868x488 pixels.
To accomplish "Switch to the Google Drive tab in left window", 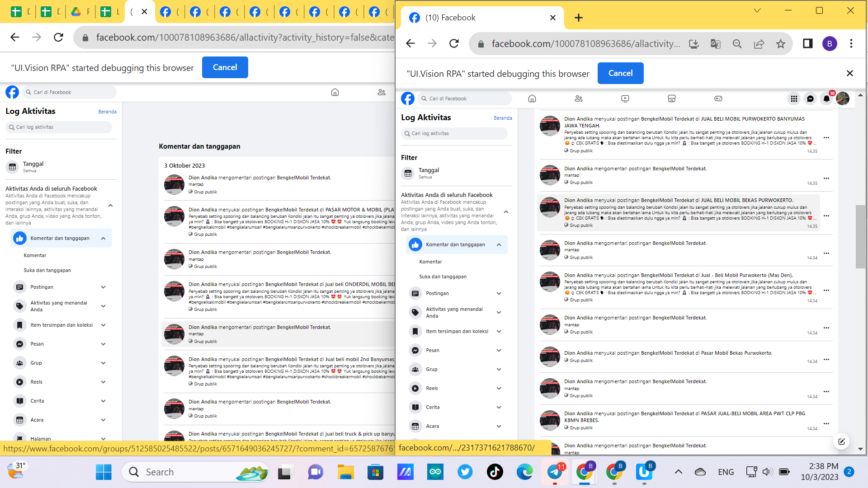I will tap(81, 12).
